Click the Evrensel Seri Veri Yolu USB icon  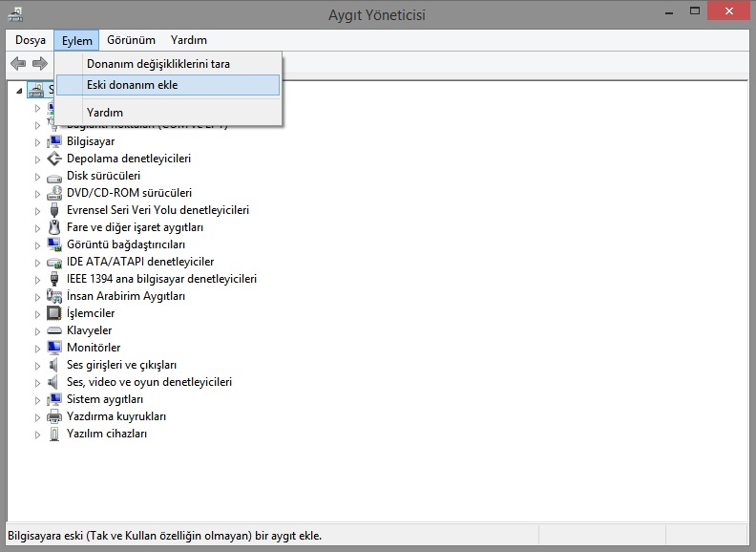pos(54,210)
